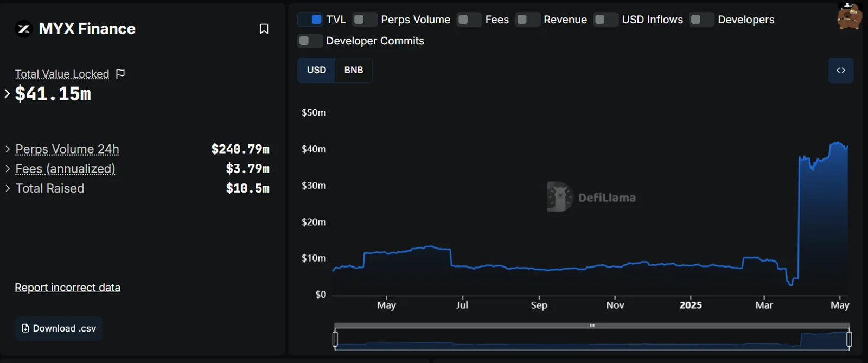Enable the Perps Volume series
This screenshot has height=363, width=868.
click(365, 20)
